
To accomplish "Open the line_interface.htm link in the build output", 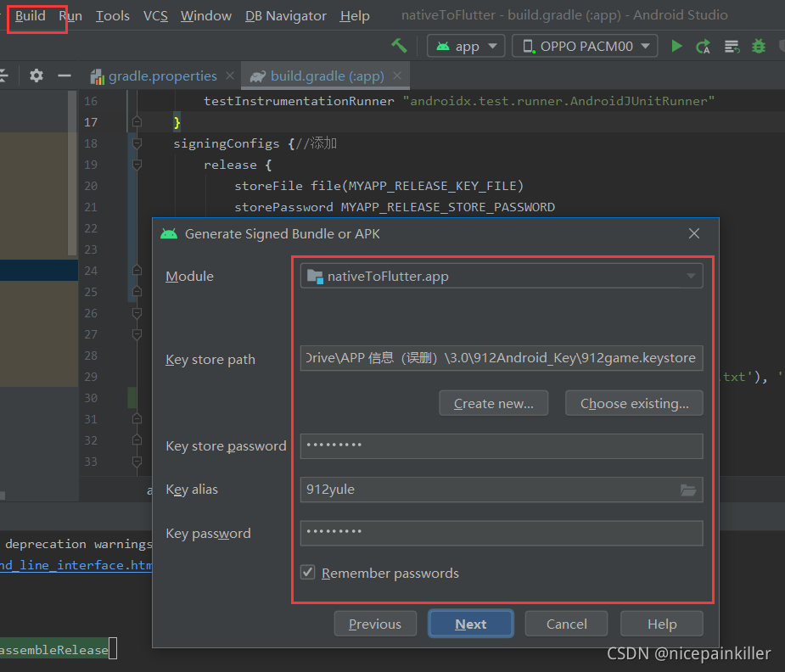I will point(76,565).
